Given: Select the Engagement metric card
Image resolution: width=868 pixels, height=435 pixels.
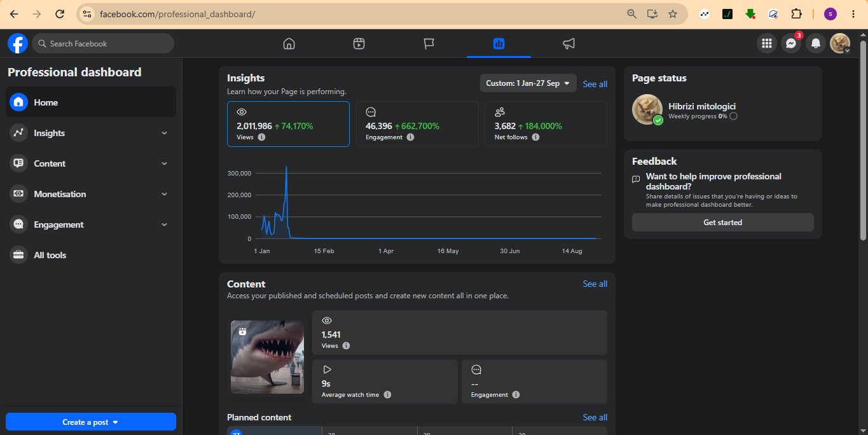Looking at the screenshot, I should tap(417, 124).
